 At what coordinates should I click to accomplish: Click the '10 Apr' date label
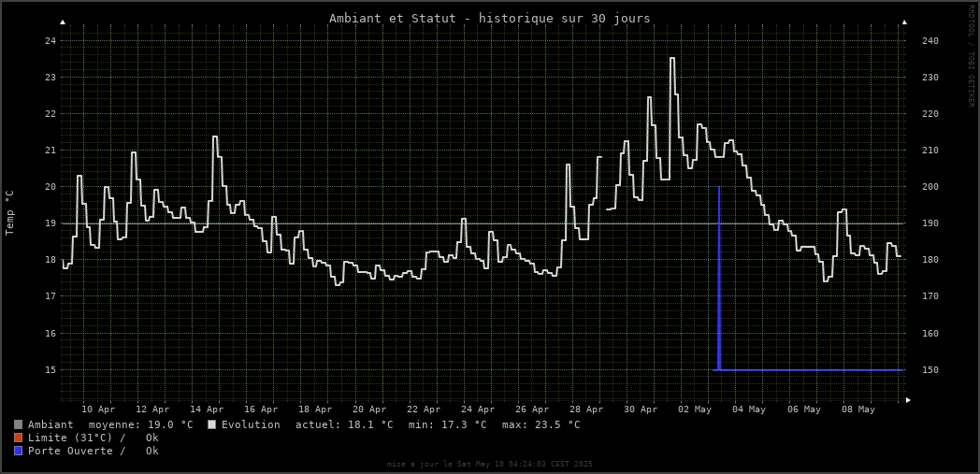click(x=99, y=409)
